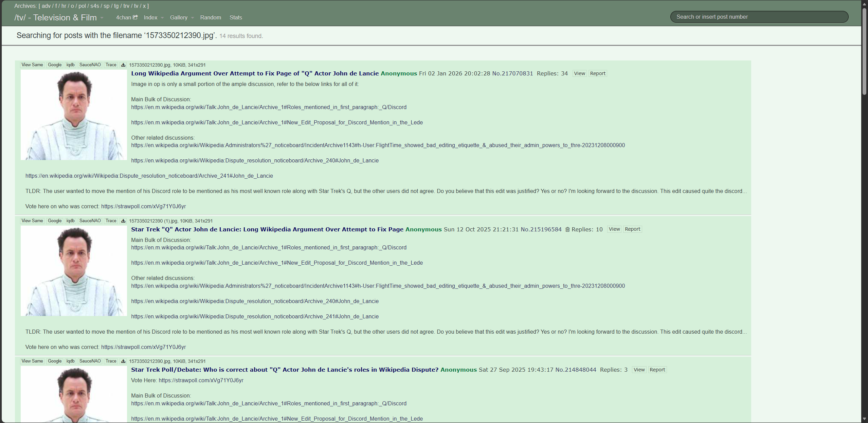Click the search post number field
The width and height of the screenshot is (868, 423).
759,17
